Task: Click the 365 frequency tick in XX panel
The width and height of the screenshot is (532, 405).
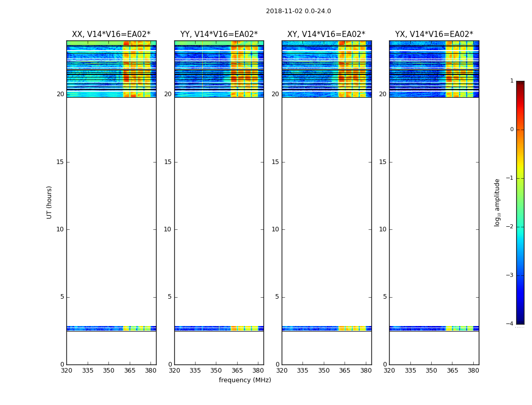Action: (130, 371)
